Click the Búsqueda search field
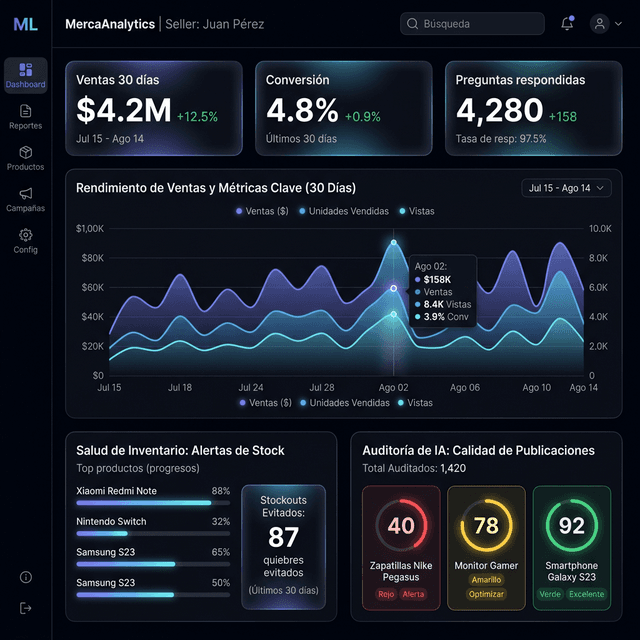The height and width of the screenshot is (640, 640). pyautogui.click(x=472, y=24)
